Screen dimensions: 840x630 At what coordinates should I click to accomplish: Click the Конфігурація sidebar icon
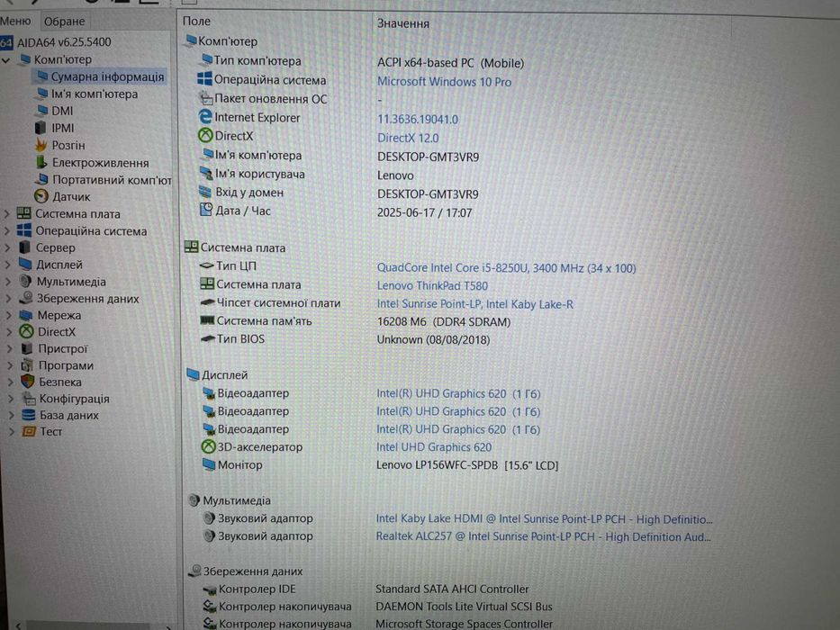pyautogui.click(x=29, y=398)
